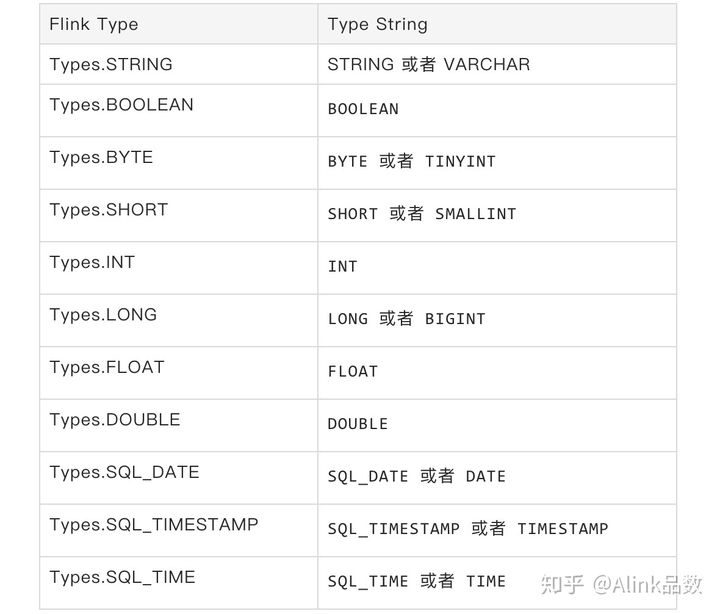Select the Types.STRING cell
Screen dimensions: 720x614
tap(111, 64)
